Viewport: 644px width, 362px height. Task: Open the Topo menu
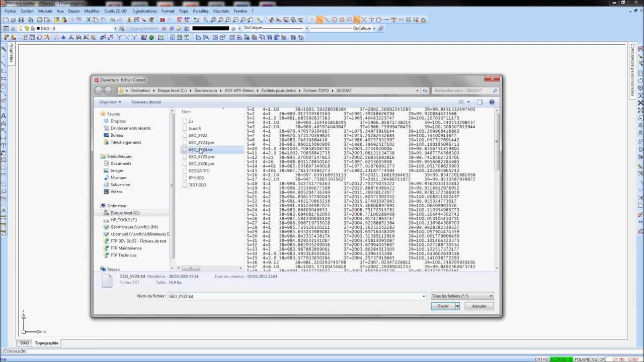(x=183, y=11)
